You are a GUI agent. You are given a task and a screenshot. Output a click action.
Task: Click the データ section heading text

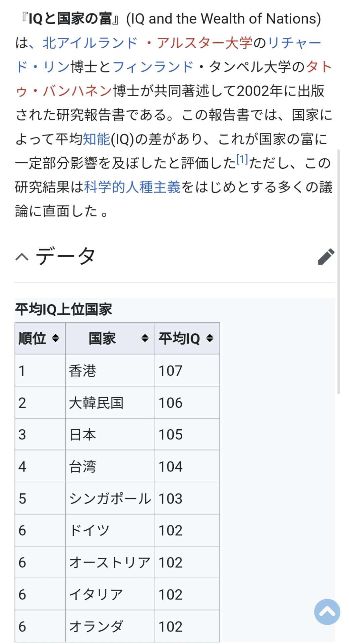pos(66,256)
